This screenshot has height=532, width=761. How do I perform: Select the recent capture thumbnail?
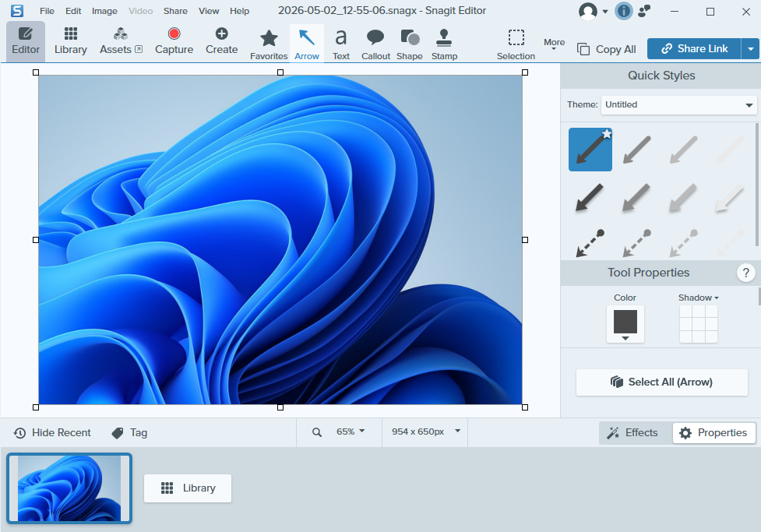pos(69,488)
